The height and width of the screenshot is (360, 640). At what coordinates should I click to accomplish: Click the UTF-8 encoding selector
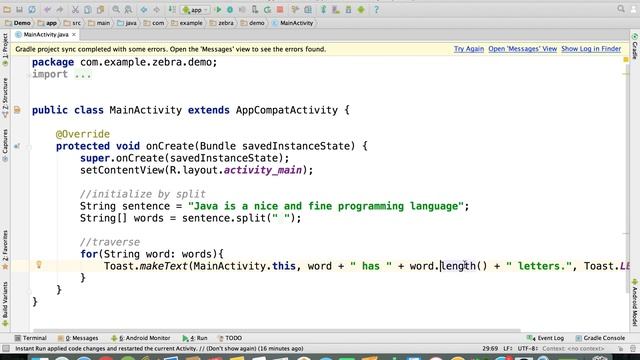(x=527, y=349)
